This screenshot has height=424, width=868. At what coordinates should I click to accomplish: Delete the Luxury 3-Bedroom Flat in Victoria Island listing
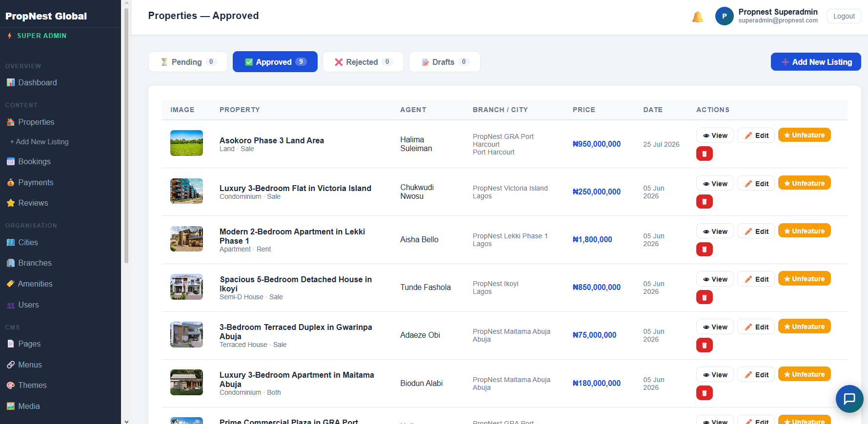[704, 201]
